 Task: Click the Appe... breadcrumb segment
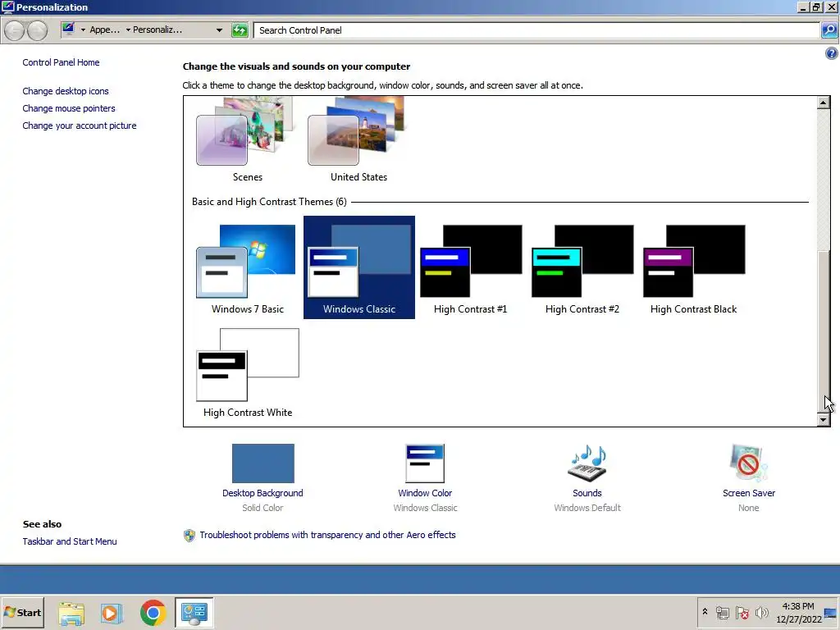tap(104, 30)
